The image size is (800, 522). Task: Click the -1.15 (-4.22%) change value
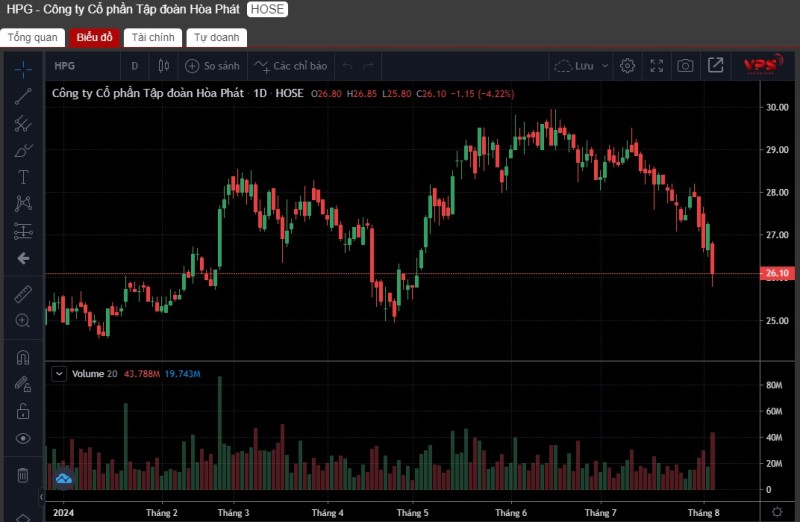click(x=482, y=93)
